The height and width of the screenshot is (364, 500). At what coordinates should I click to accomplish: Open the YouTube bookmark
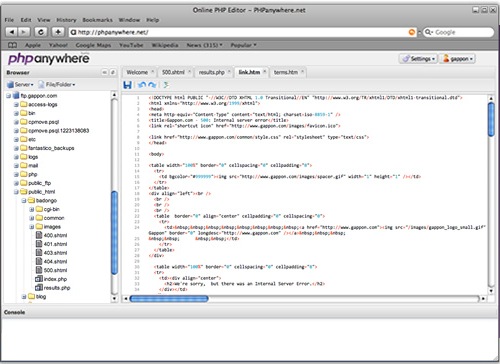click(131, 45)
